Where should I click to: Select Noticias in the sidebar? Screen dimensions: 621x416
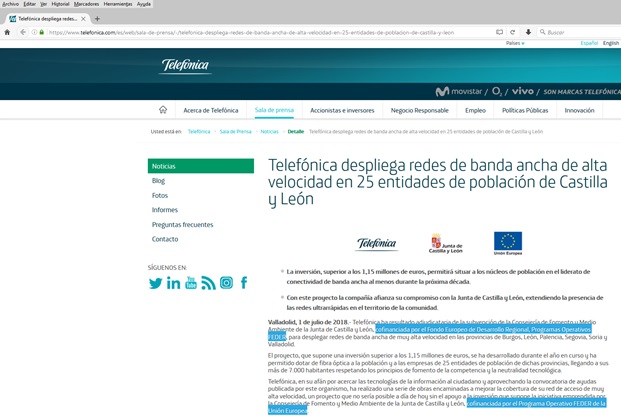(201, 166)
